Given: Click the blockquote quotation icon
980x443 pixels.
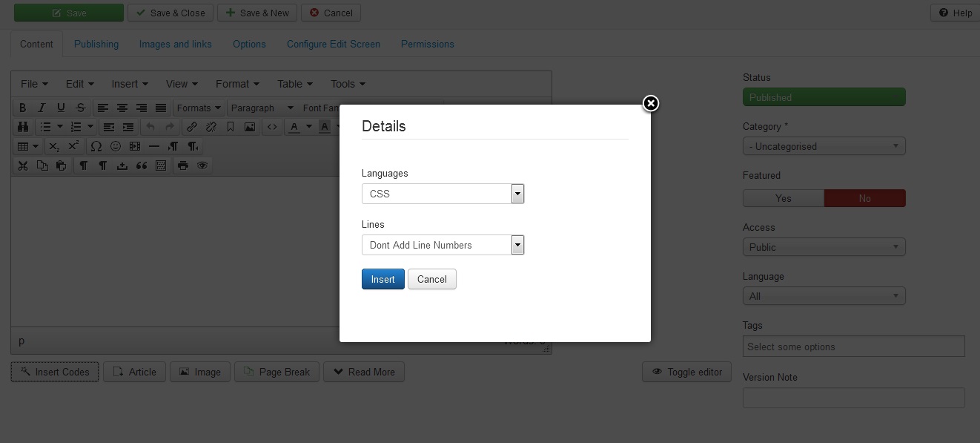Looking at the screenshot, I should tap(141, 165).
